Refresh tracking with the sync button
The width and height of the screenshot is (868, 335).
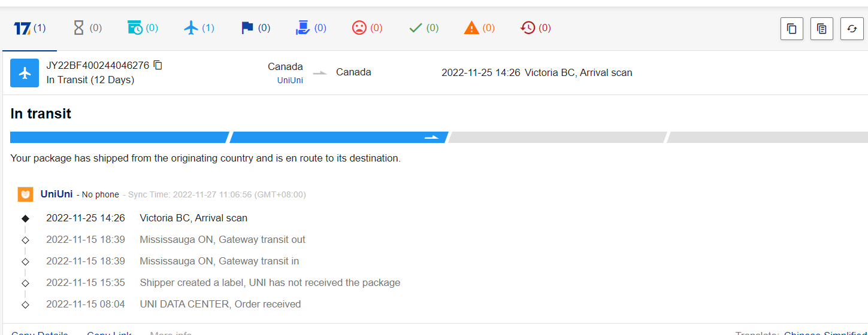point(852,29)
